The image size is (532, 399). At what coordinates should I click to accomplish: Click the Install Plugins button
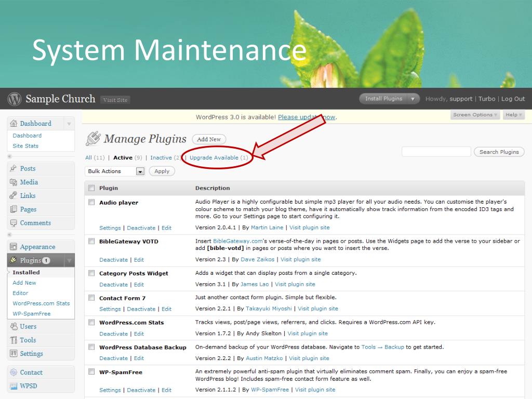pyautogui.click(x=383, y=99)
